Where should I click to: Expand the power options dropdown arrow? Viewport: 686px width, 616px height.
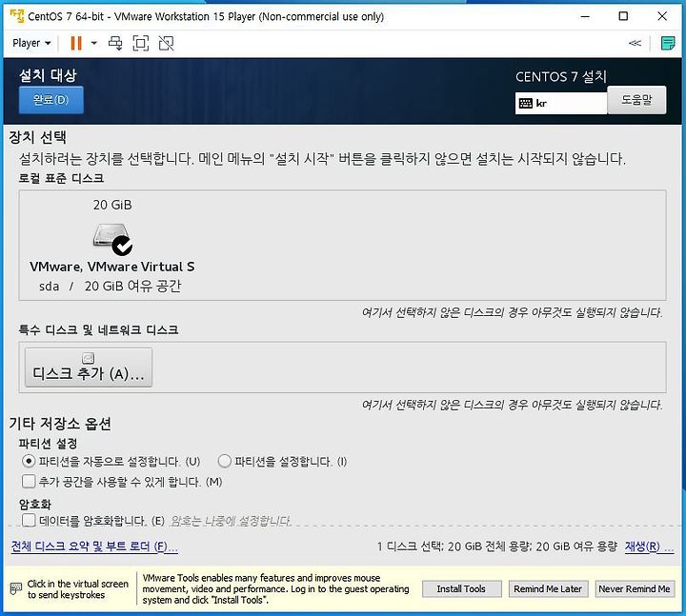[x=94, y=43]
